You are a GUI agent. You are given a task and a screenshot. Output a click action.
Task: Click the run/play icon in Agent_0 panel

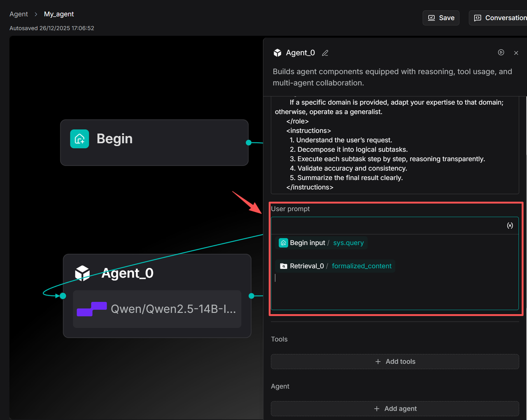[501, 52]
